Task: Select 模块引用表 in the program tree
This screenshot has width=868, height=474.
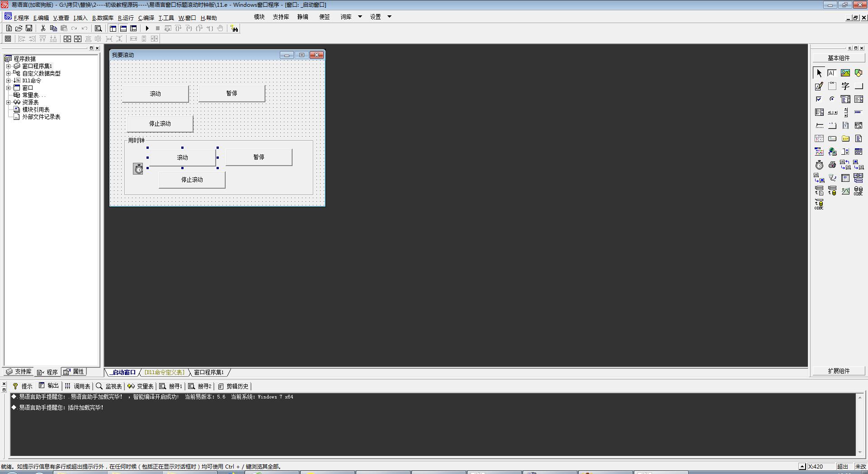Action: tap(36, 109)
